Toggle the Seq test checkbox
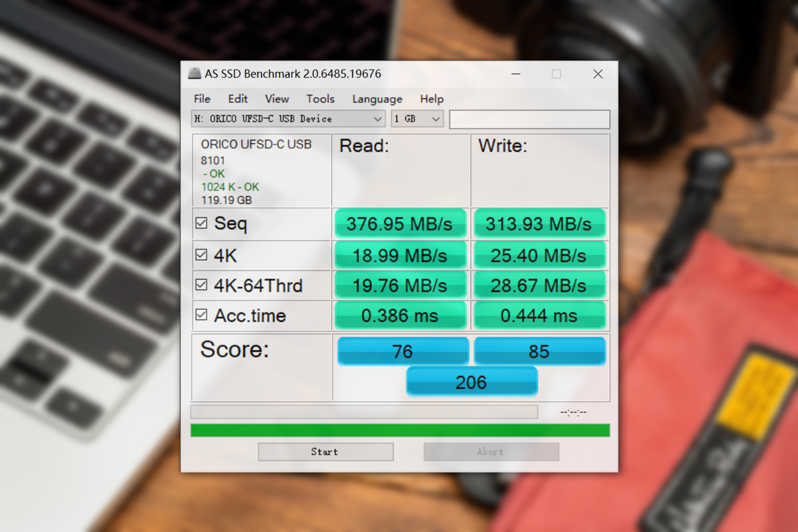This screenshot has width=798, height=532. tap(201, 223)
